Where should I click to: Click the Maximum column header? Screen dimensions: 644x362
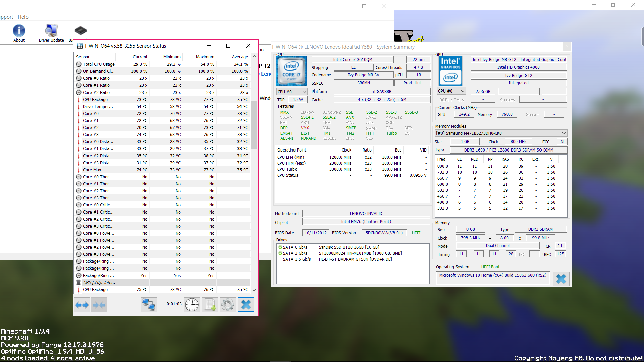(205, 57)
